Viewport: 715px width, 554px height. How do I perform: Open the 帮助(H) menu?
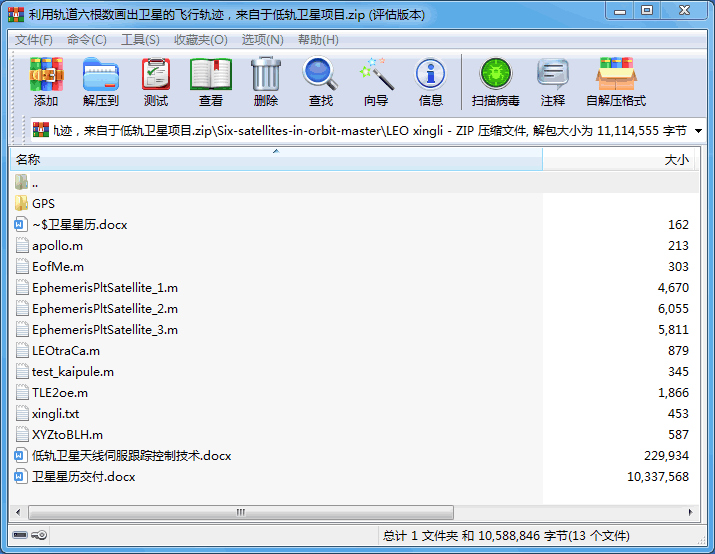318,40
